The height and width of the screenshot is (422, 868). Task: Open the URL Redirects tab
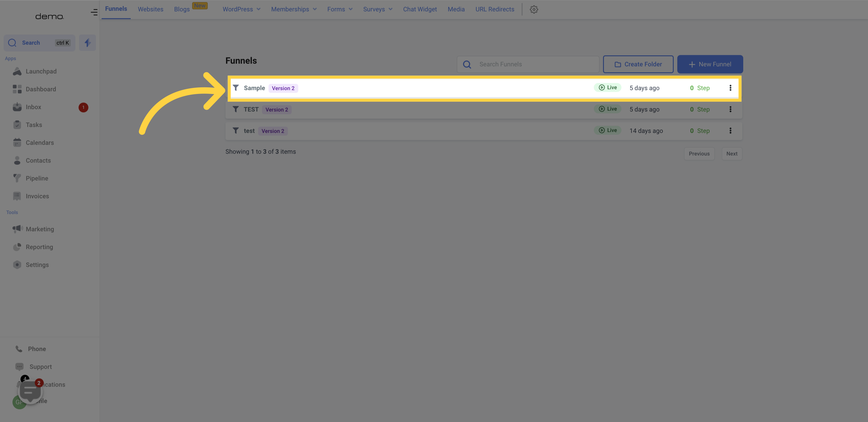point(495,10)
